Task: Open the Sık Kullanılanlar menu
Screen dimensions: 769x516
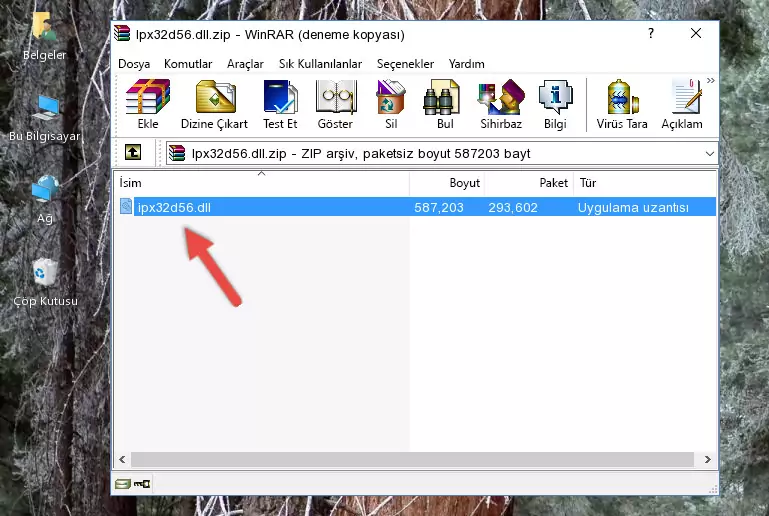Action: [x=320, y=64]
